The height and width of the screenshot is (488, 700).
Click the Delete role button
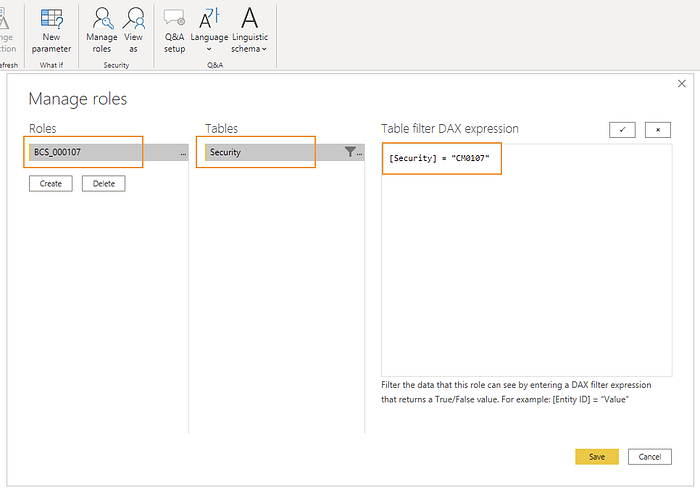104,184
